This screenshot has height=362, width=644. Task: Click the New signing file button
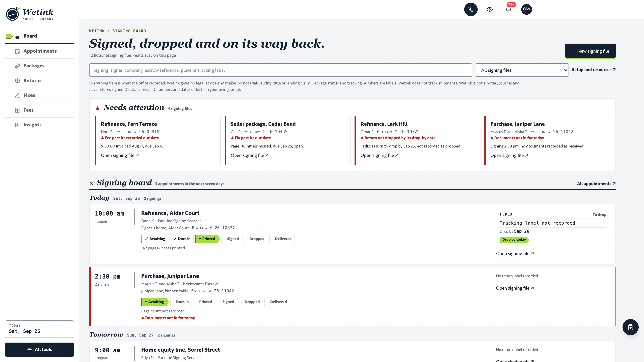[x=590, y=51]
